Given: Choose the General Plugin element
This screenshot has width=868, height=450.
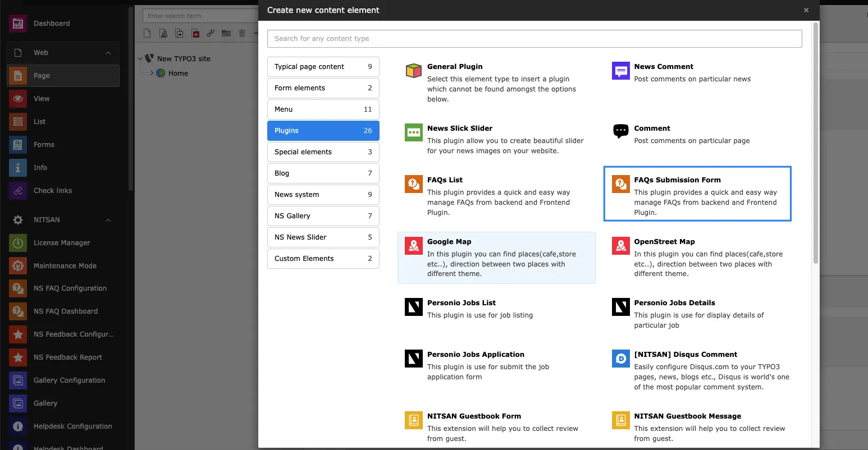Looking at the screenshot, I should [496, 82].
